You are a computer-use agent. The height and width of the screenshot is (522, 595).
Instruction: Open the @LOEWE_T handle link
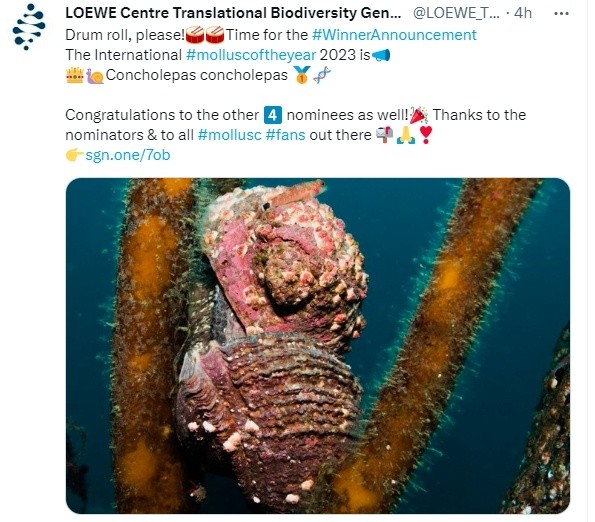[456, 13]
